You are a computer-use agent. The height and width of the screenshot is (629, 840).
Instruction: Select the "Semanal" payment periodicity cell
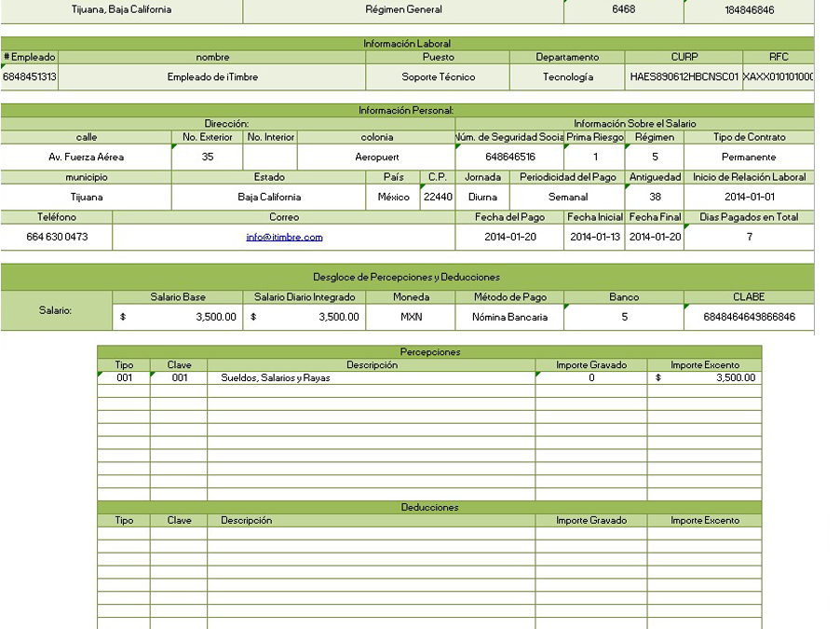[567, 198]
